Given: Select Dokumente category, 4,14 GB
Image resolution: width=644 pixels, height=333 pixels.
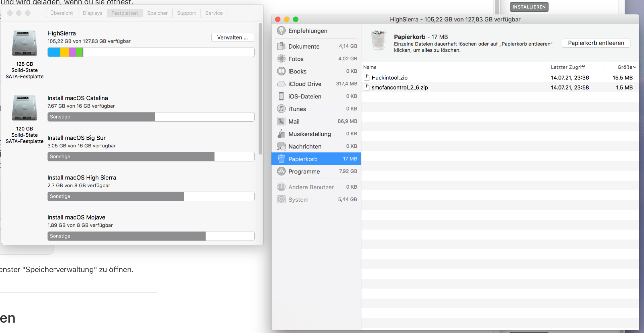Looking at the screenshot, I should (316, 46).
